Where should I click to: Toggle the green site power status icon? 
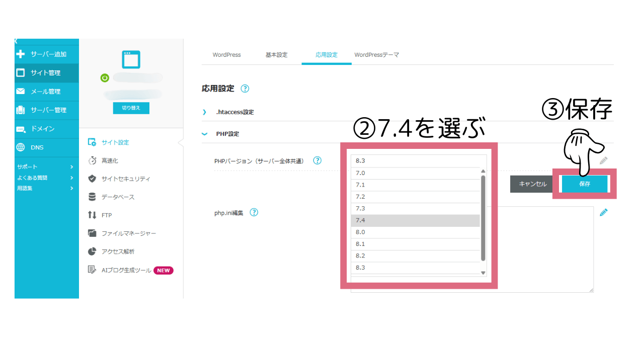click(105, 78)
